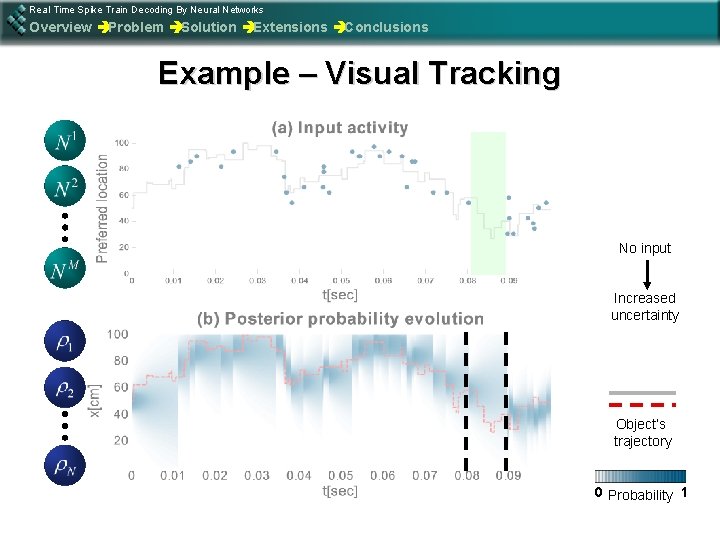
Task: Click the t[sec] label under posterior chart
Action: [x=340, y=491]
